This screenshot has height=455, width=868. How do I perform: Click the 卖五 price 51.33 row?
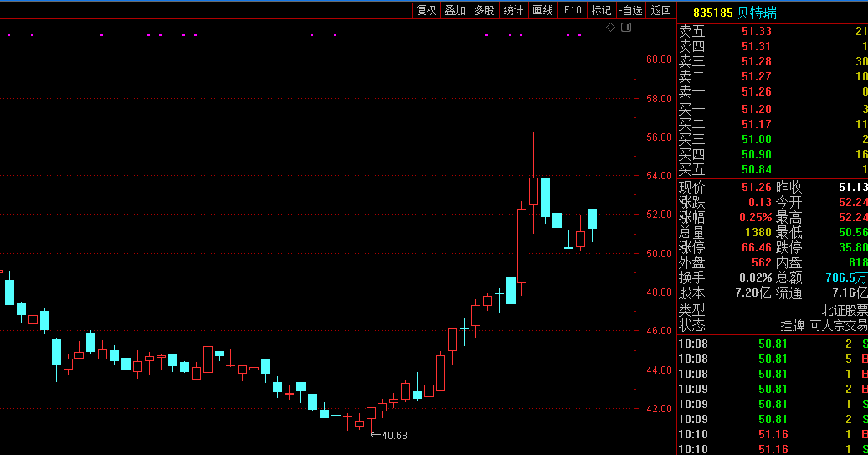coord(756,31)
